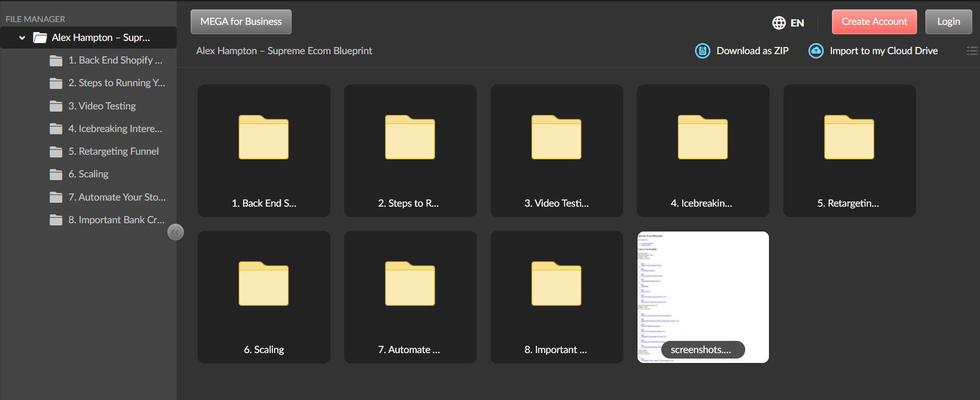
Task: Open the '7. Automate ...' folder tile
Action: (x=410, y=297)
